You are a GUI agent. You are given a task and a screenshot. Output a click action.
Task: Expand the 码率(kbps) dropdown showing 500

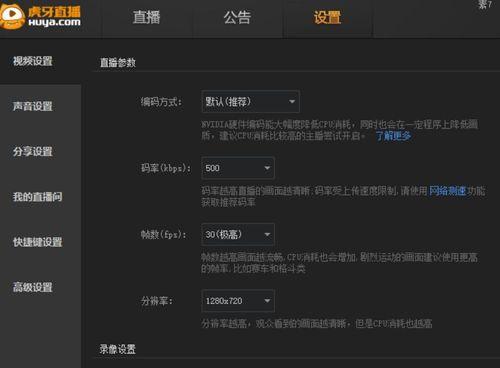pos(238,168)
